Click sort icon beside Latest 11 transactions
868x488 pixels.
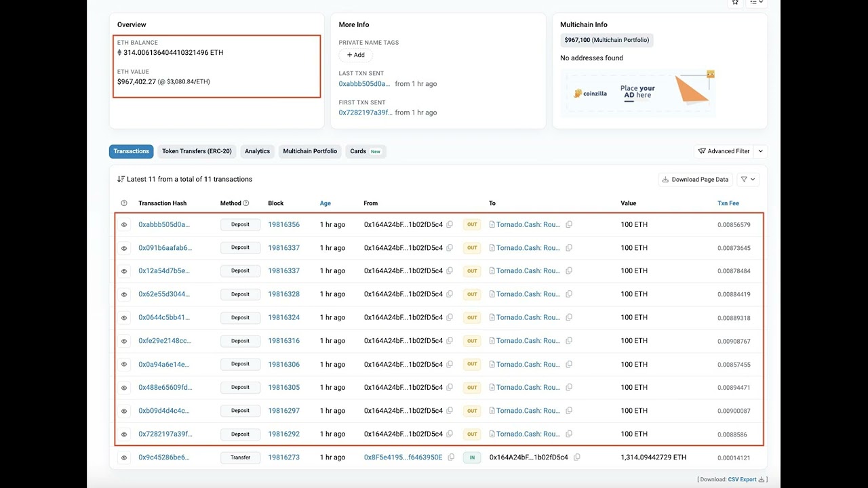pyautogui.click(x=121, y=179)
